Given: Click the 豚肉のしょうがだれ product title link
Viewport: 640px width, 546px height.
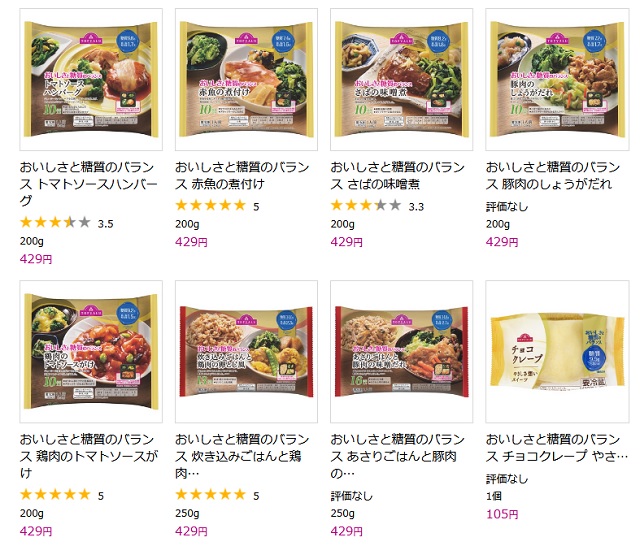Looking at the screenshot, I should pyautogui.click(x=553, y=175).
